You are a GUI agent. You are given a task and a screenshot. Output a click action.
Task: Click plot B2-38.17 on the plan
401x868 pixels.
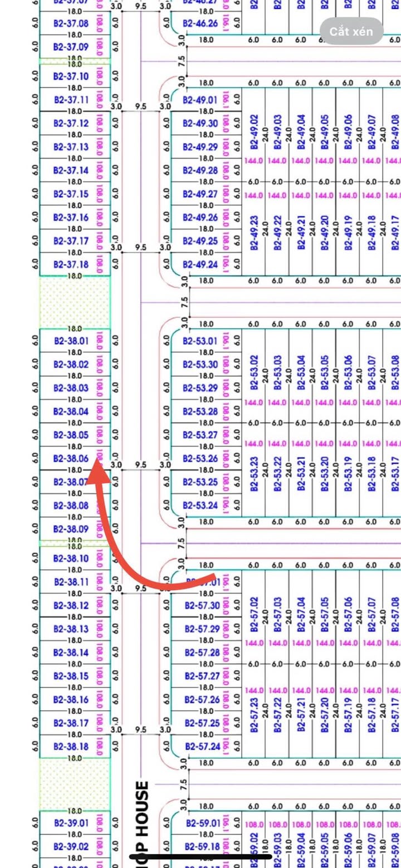tap(71, 723)
